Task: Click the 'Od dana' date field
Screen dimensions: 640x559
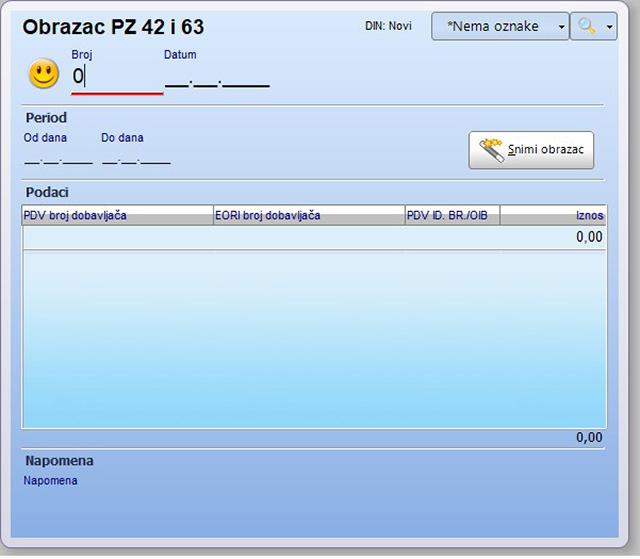Action: 58,158
